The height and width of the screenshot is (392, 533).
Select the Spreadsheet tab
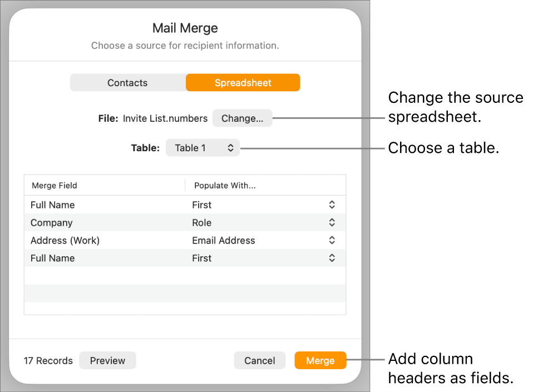(x=243, y=82)
